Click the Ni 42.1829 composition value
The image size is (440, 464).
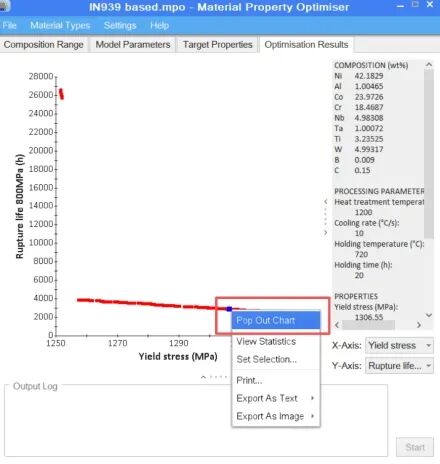tap(369, 76)
